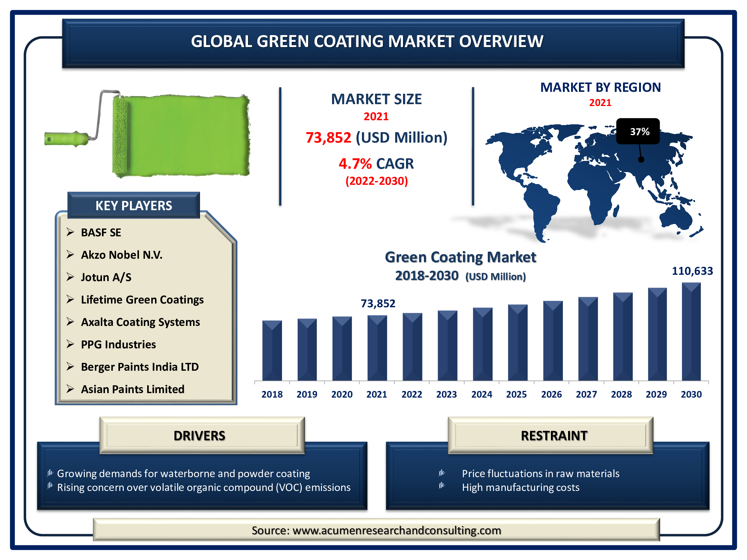Viewport: 747px width, 560px height.
Task: Click the 110,633 data label
Action: point(692,271)
